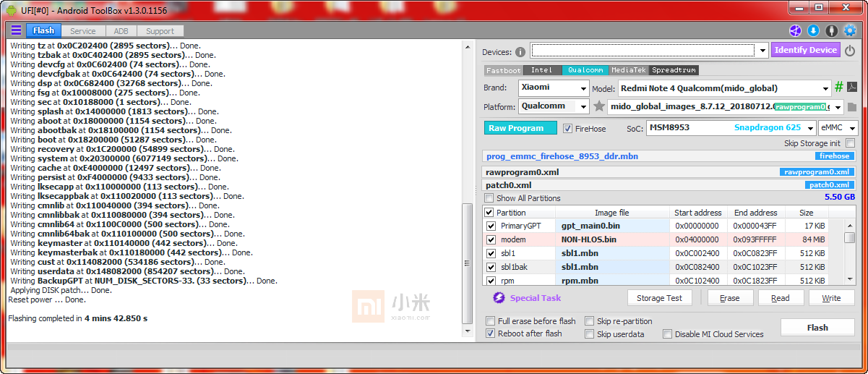
Task: Click the favorite star icon beside firmware path
Action: pos(599,106)
